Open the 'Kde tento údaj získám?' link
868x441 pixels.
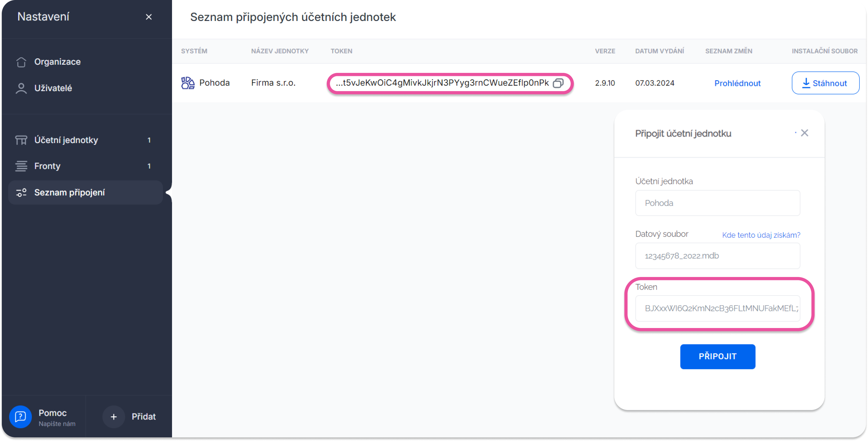pos(761,235)
